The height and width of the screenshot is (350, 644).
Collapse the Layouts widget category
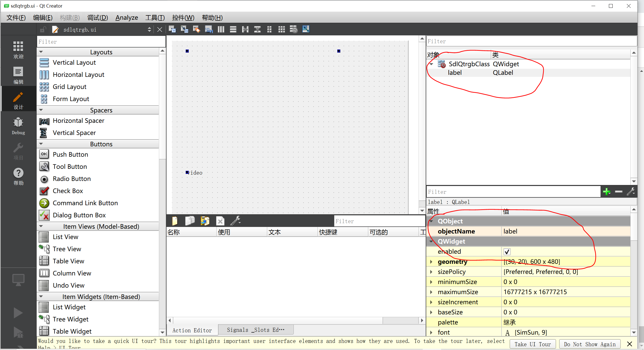point(41,52)
